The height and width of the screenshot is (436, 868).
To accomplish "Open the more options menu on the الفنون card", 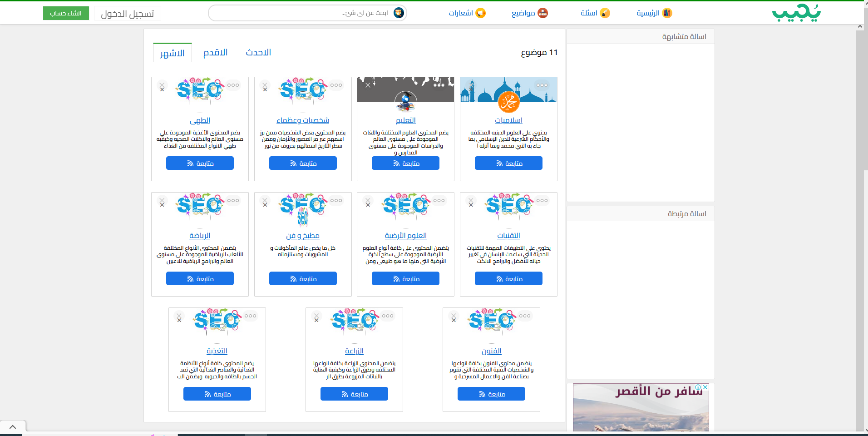I will (x=525, y=316).
